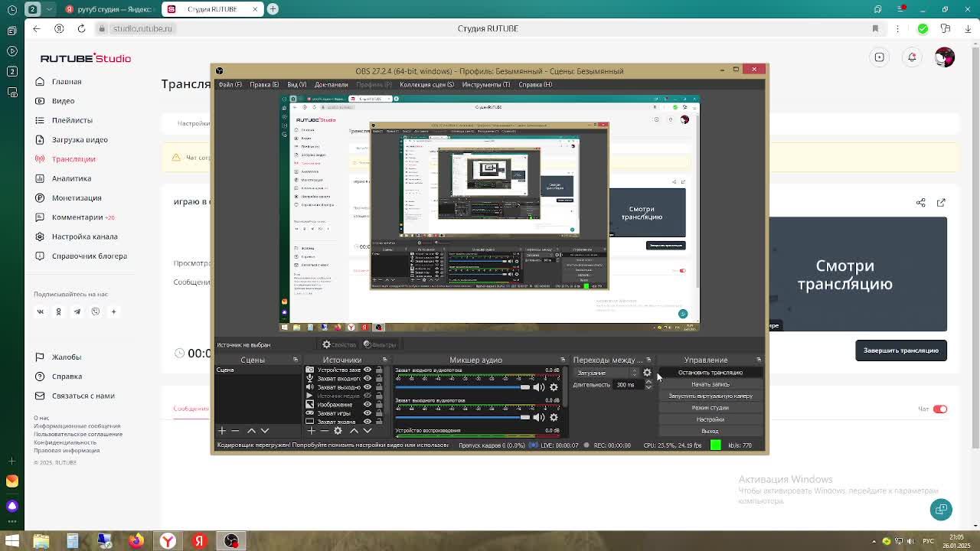Lock the Устройство захвата source

(378, 370)
